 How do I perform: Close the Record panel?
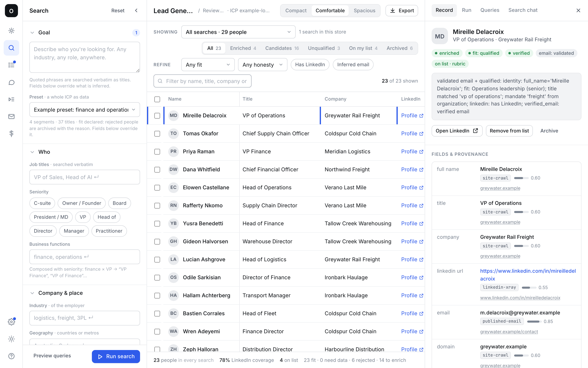point(578,10)
